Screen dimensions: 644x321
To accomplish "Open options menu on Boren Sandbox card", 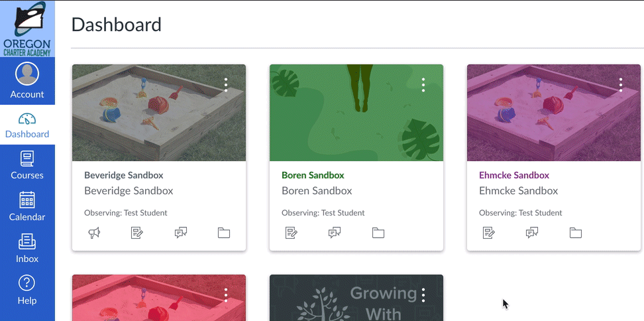I will [423, 85].
